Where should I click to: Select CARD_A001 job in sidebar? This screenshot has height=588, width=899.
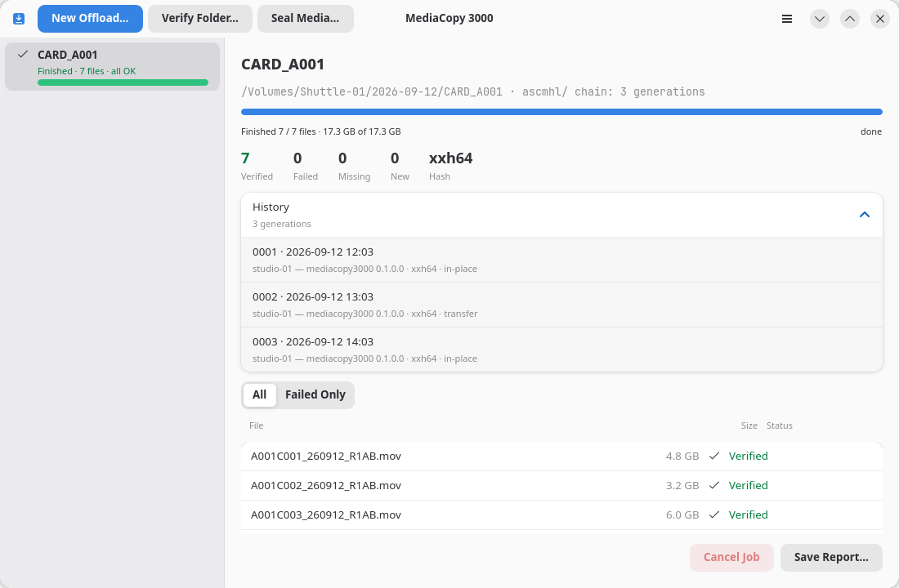click(113, 66)
